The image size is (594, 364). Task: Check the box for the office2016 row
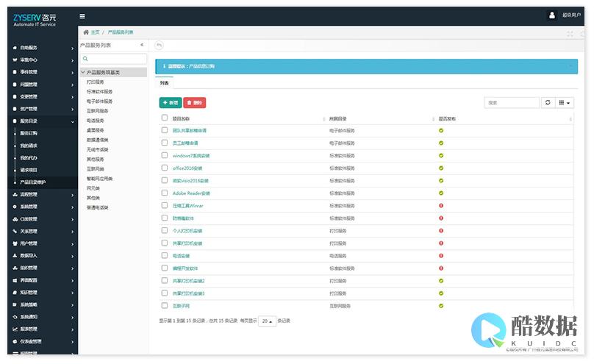pos(165,168)
